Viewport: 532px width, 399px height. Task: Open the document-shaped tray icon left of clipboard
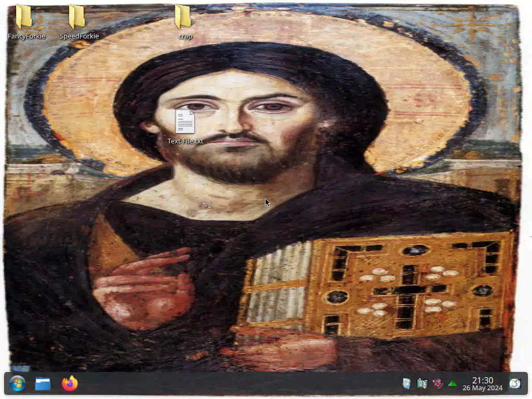click(406, 384)
